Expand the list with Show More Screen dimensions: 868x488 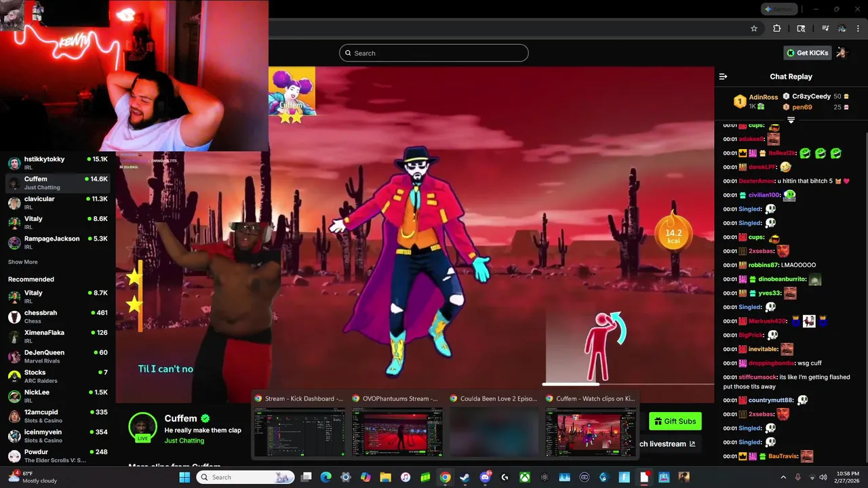point(23,262)
